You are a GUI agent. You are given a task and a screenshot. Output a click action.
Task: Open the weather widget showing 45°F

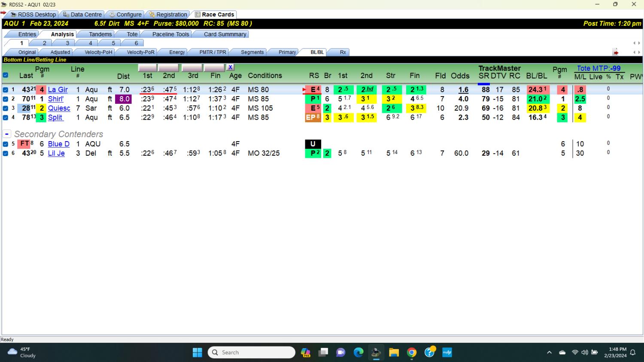click(x=22, y=353)
